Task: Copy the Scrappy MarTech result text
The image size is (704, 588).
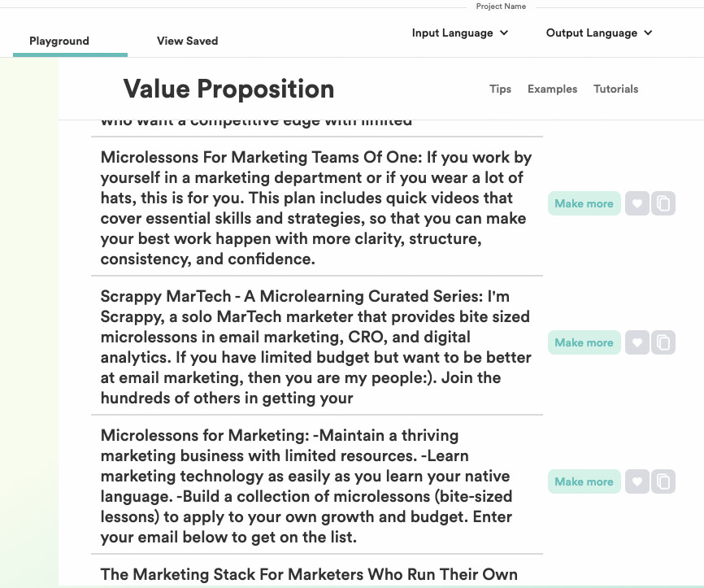Action: pyautogui.click(x=663, y=342)
